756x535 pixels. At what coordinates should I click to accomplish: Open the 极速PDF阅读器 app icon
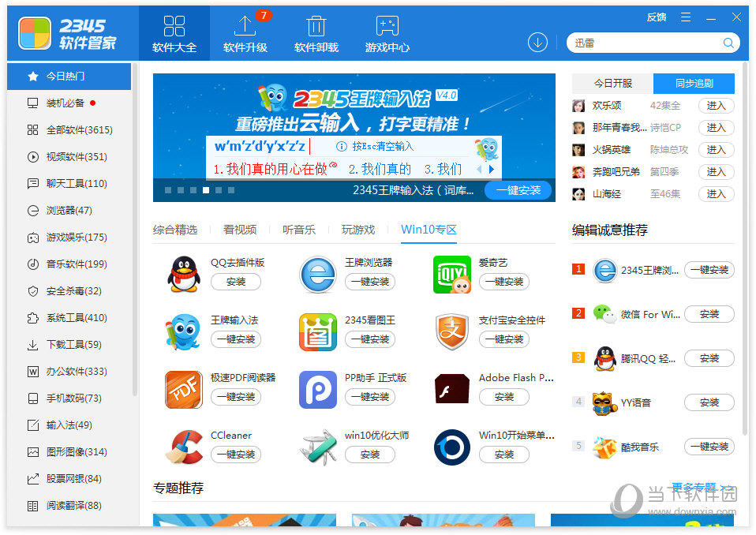[184, 390]
